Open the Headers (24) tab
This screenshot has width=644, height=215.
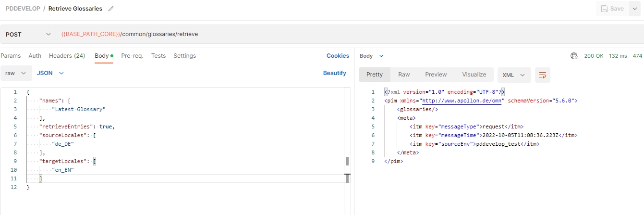(x=67, y=56)
